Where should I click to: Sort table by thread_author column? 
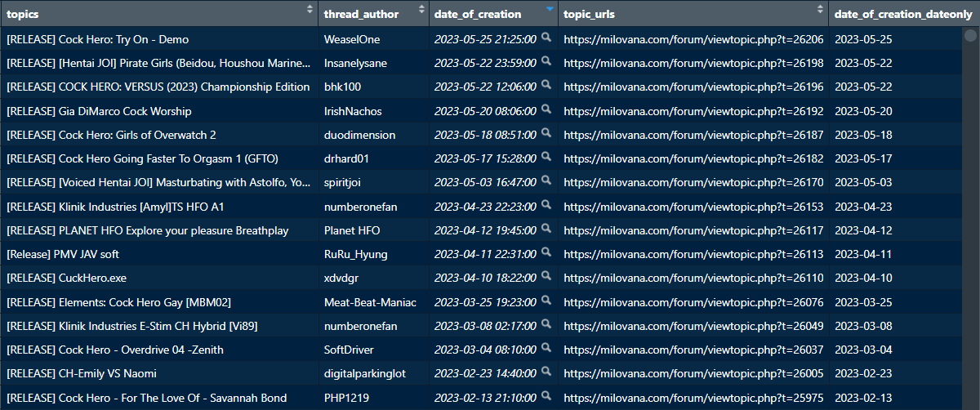click(x=373, y=13)
